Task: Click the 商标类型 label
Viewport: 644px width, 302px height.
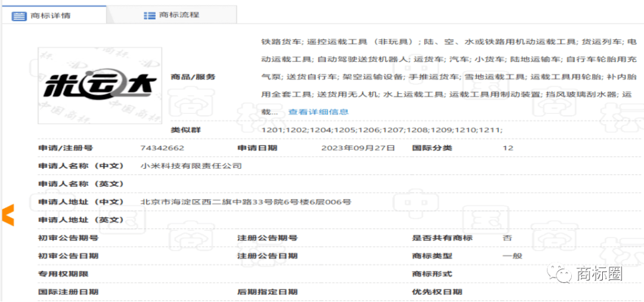Action: tap(432, 256)
